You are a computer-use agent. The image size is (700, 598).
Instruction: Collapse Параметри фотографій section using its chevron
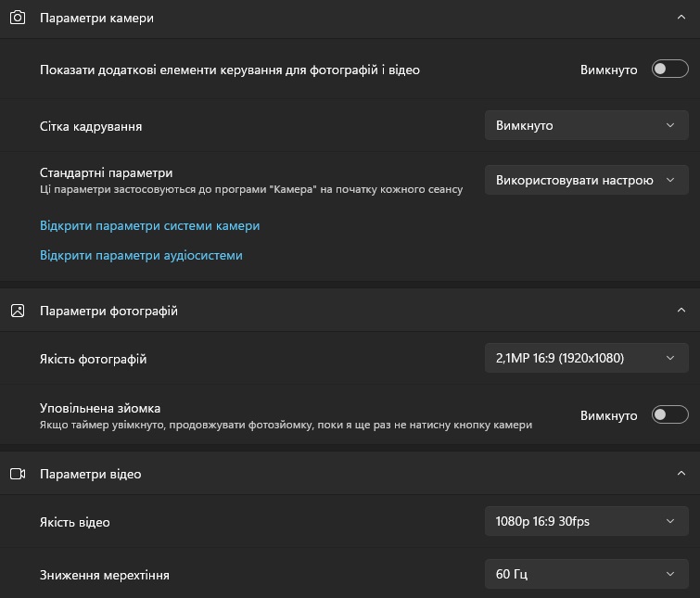coord(681,310)
